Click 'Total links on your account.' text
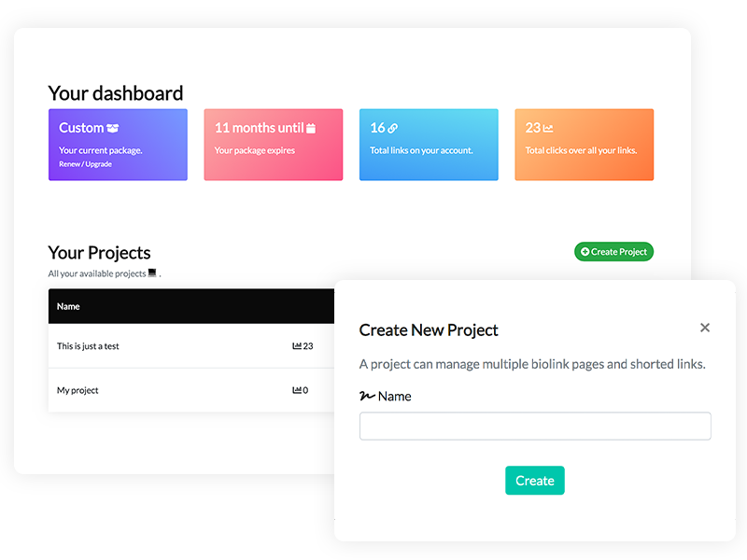 click(x=421, y=150)
